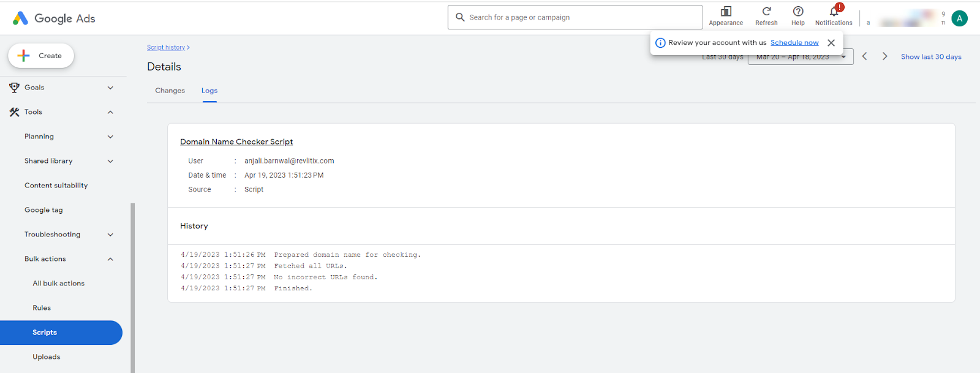
Task: Open the Notifications bell
Action: (834, 12)
